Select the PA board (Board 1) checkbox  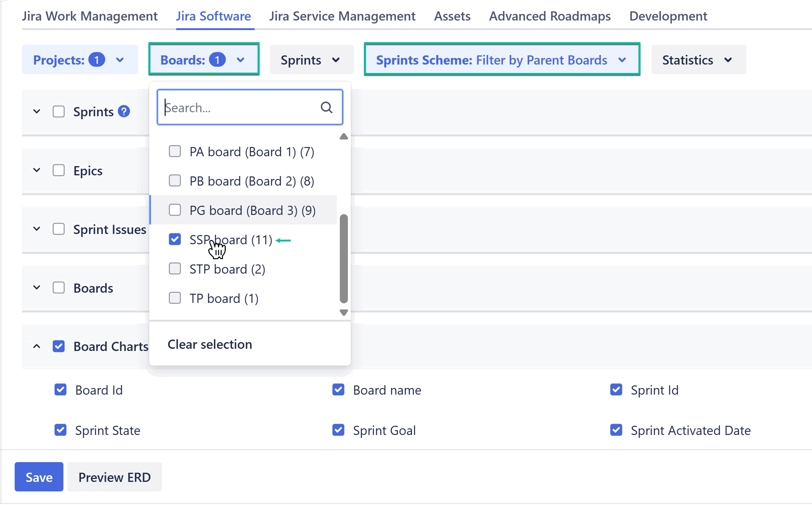tap(175, 151)
